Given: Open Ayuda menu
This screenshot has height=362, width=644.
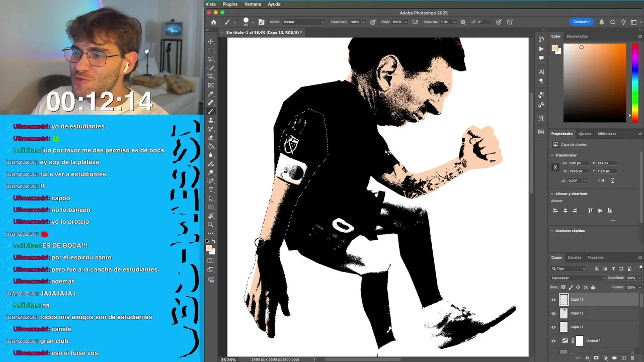Looking at the screenshot, I should (274, 4).
